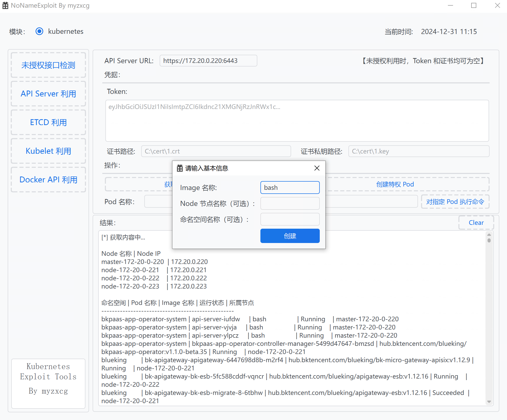Click node-172-20-0-223 row with 172.20.0.223
This screenshot has height=420, width=507.
click(154, 286)
